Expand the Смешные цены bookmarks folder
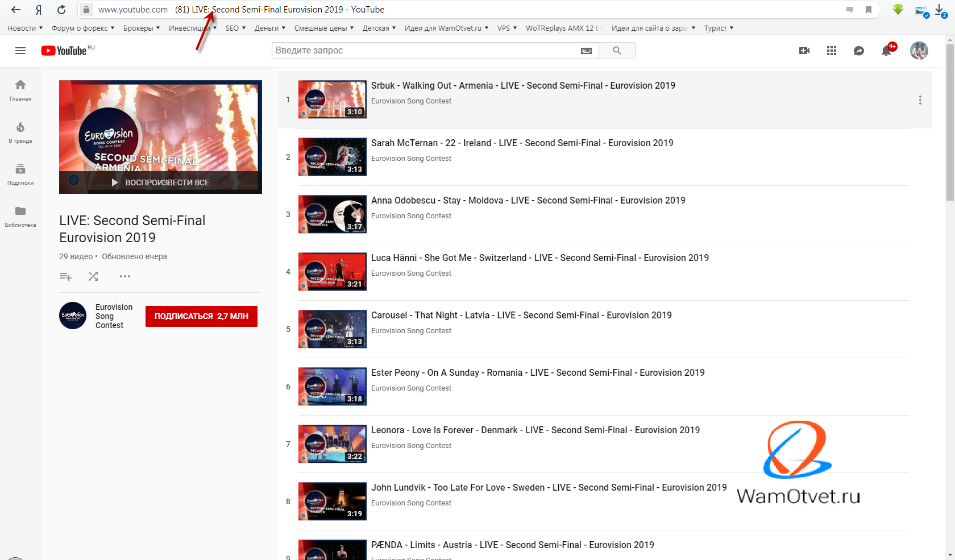 click(324, 28)
